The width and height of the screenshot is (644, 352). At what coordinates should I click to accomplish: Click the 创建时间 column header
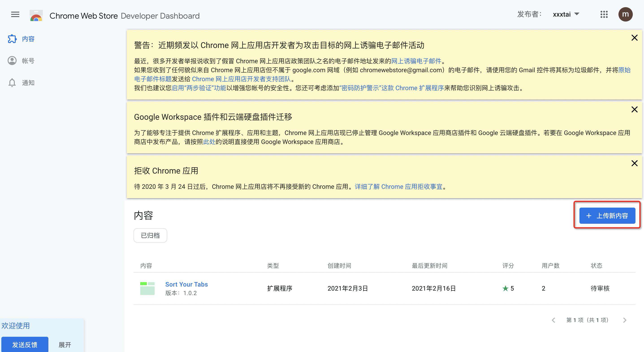coord(339,266)
